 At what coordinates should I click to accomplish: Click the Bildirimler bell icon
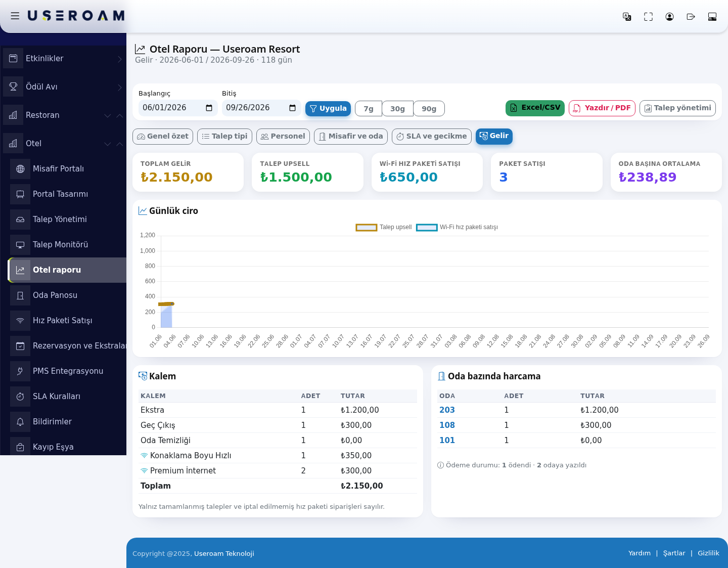click(x=20, y=422)
